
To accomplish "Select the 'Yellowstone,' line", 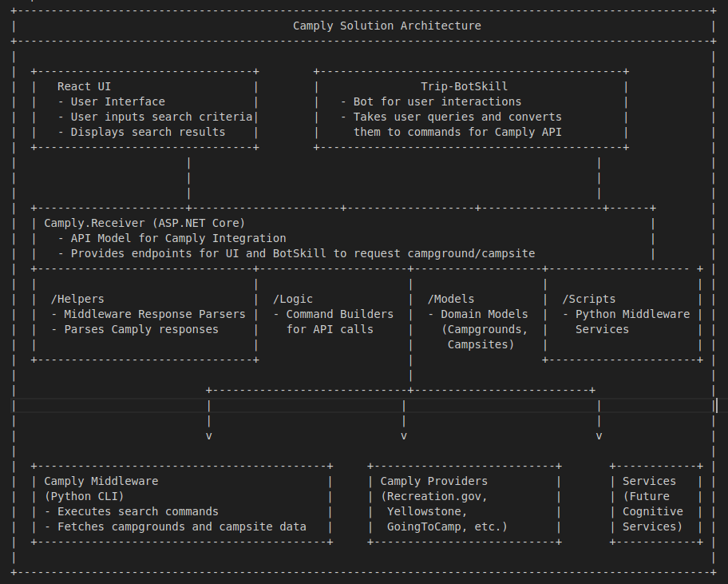I will [427, 511].
